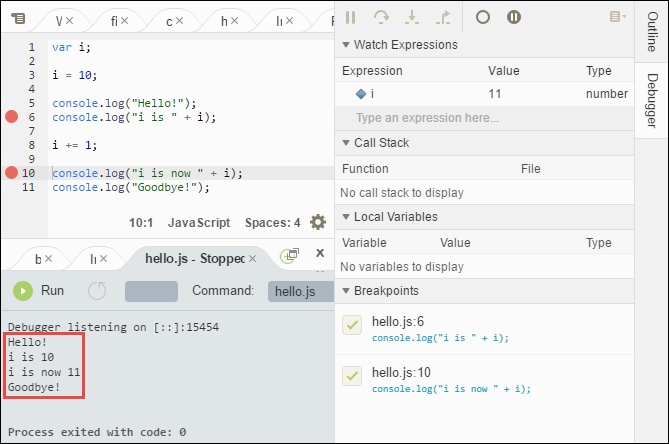Screen dimensions: 669x444
Task: Disable the hello.js:6 breakpoint checkbox
Action: click(352, 325)
